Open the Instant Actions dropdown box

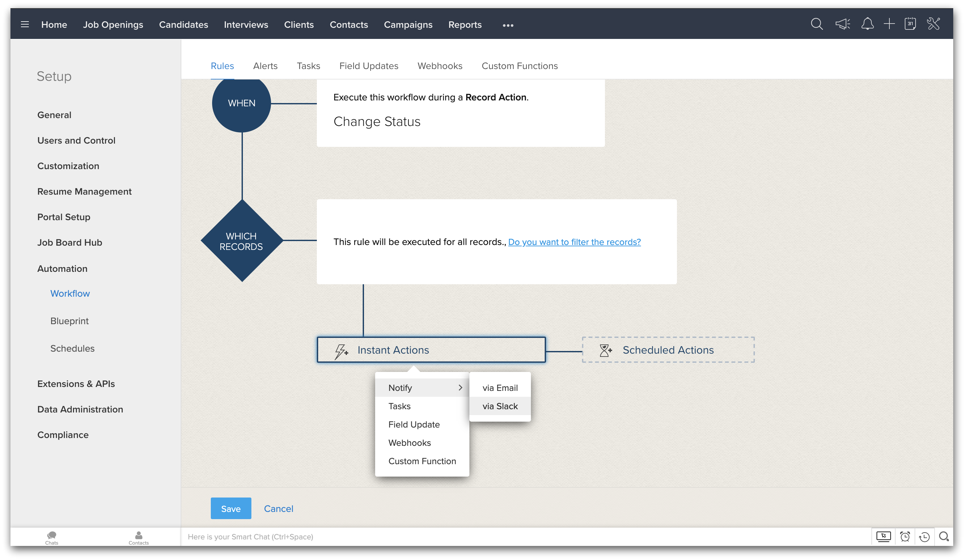point(431,350)
